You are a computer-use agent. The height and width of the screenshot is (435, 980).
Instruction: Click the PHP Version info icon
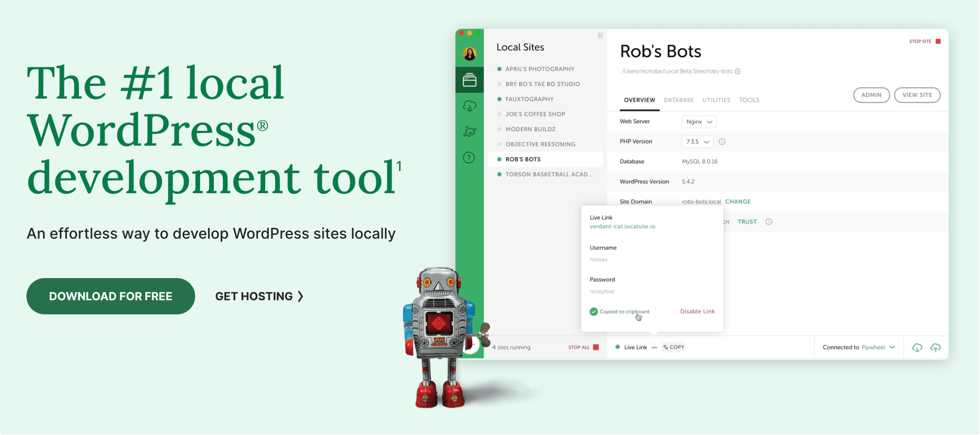(722, 142)
